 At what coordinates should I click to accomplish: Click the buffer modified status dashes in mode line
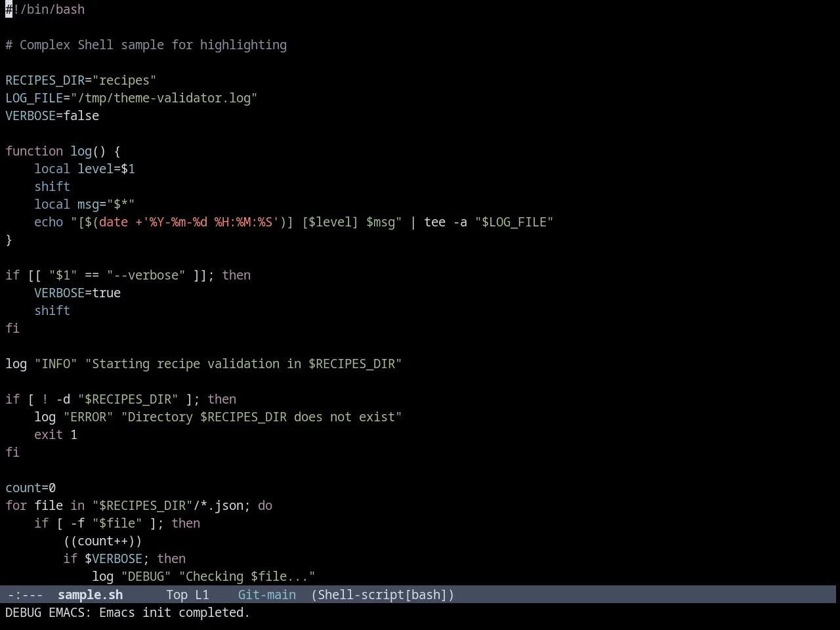click(x=25, y=595)
